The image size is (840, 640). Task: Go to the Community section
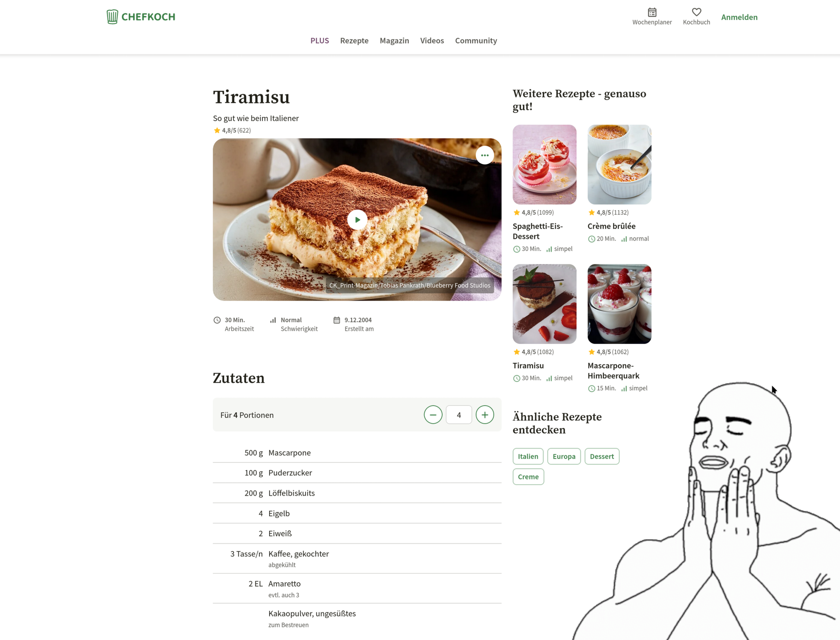tap(476, 40)
